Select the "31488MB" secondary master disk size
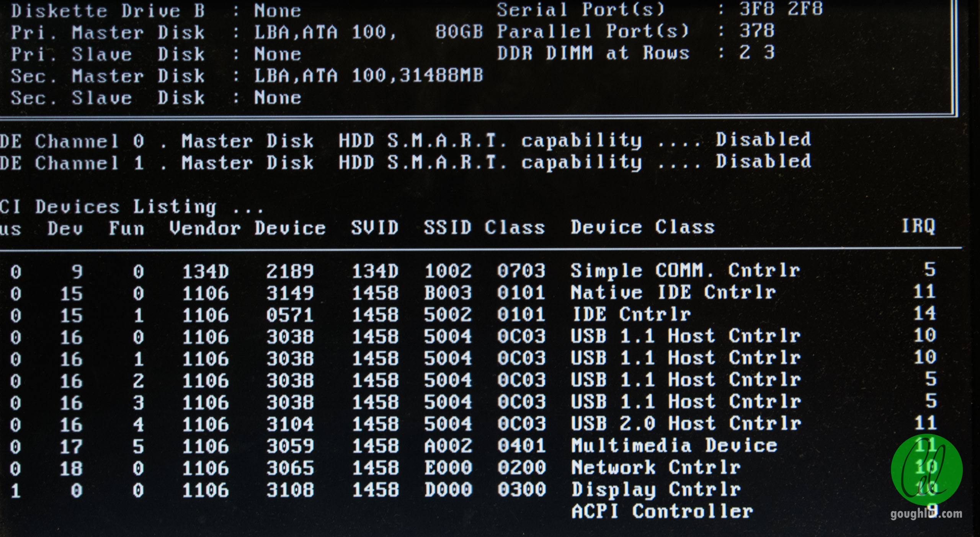This screenshot has width=980, height=537. click(442, 75)
